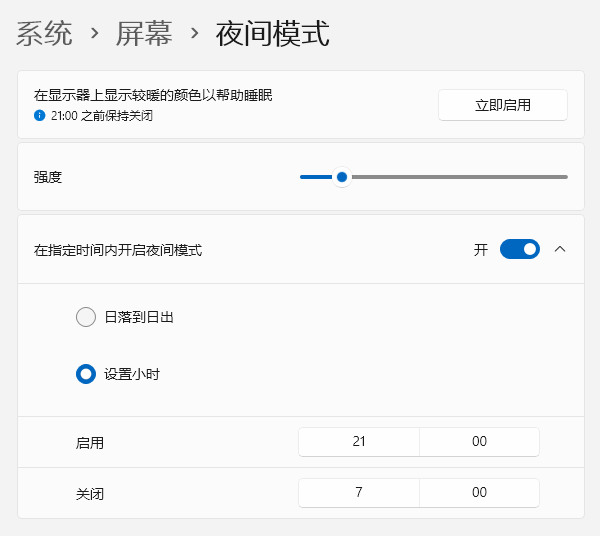Click the 关闭 row label

pos(90,494)
